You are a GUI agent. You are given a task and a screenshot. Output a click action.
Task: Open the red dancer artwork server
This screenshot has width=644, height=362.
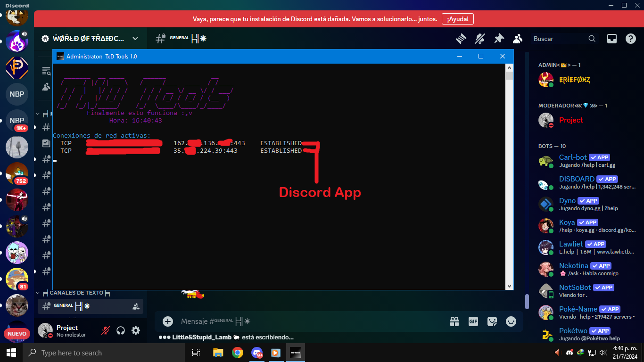click(17, 200)
